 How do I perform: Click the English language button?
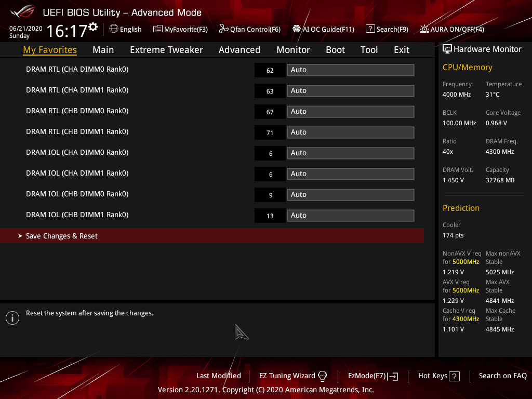click(x=130, y=30)
